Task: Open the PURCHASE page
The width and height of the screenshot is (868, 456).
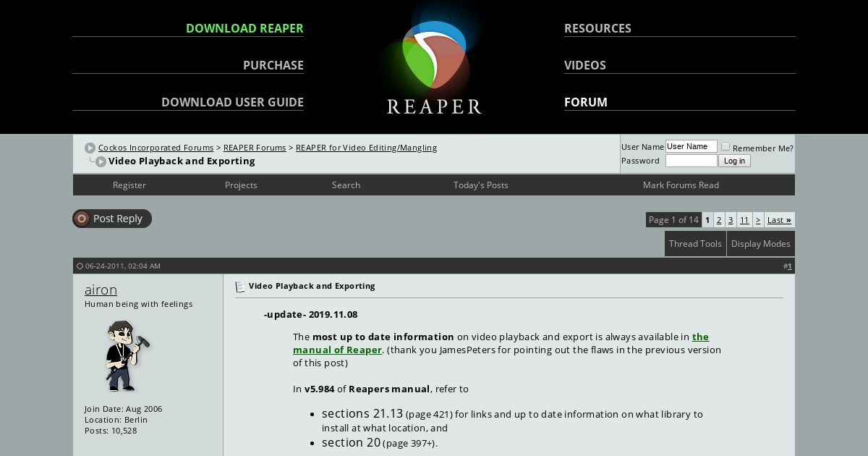Action: coord(273,65)
